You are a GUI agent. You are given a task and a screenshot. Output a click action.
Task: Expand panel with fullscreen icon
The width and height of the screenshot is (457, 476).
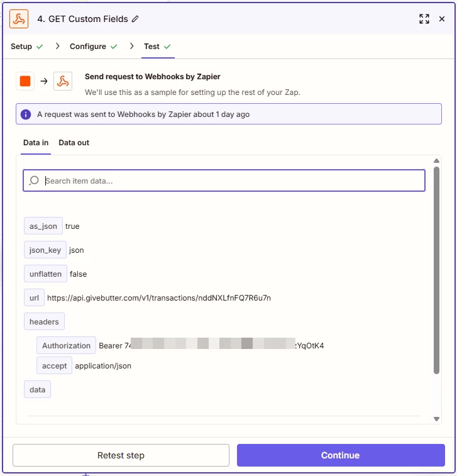tap(424, 19)
